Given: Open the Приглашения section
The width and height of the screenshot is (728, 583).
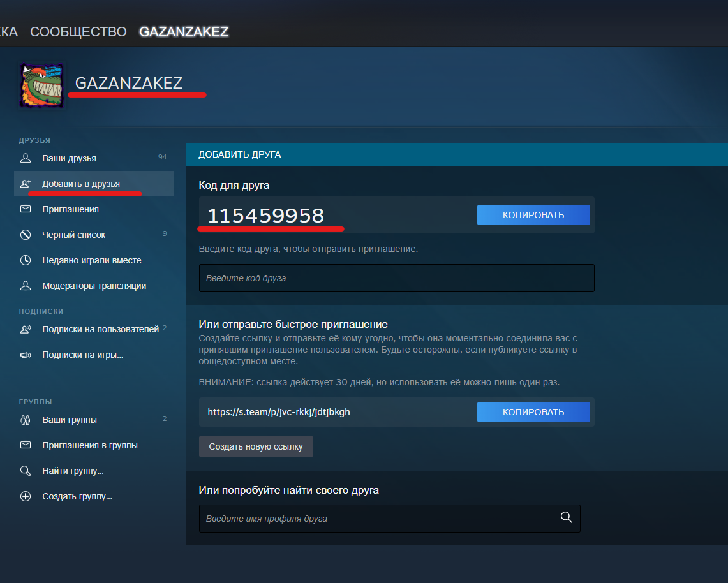Looking at the screenshot, I should tap(94, 209).
